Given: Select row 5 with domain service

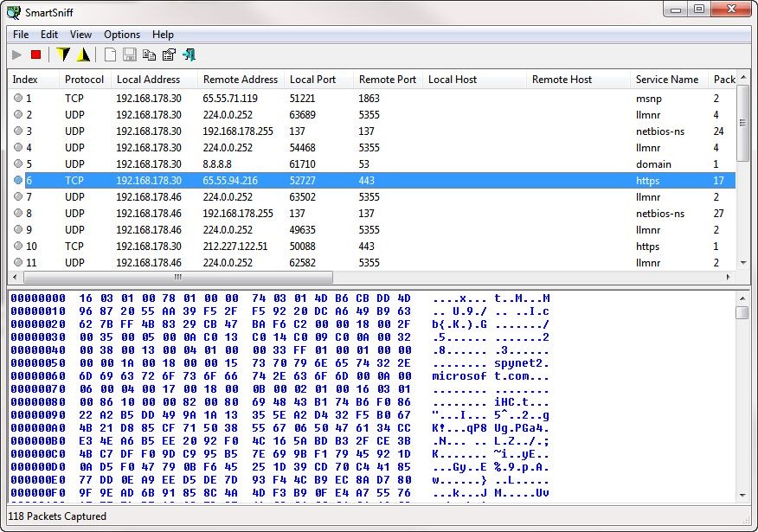Looking at the screenshot, I should point(229,164).
